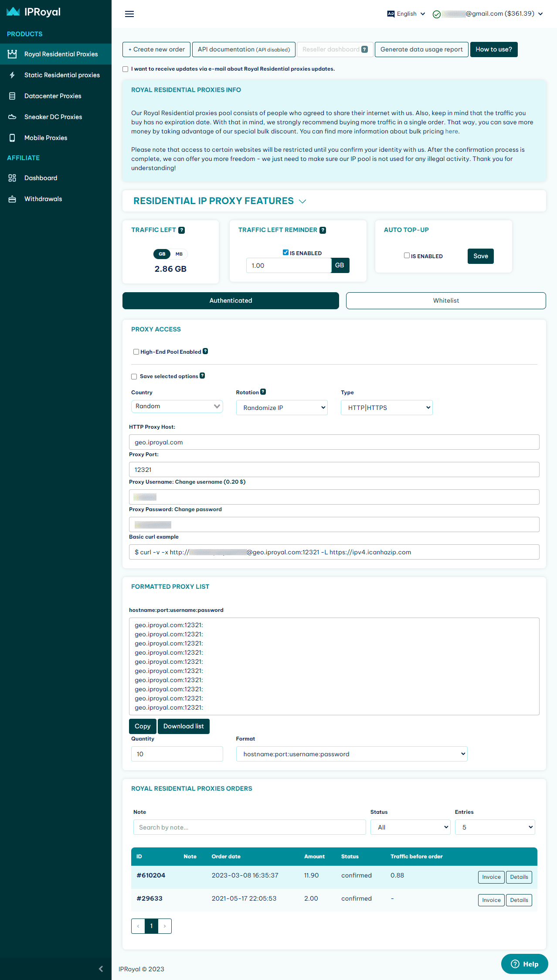Viewport: 557px width, 980px height.
Task: Open Royal Residential Proxies menu item
Action: pos(56,54)
